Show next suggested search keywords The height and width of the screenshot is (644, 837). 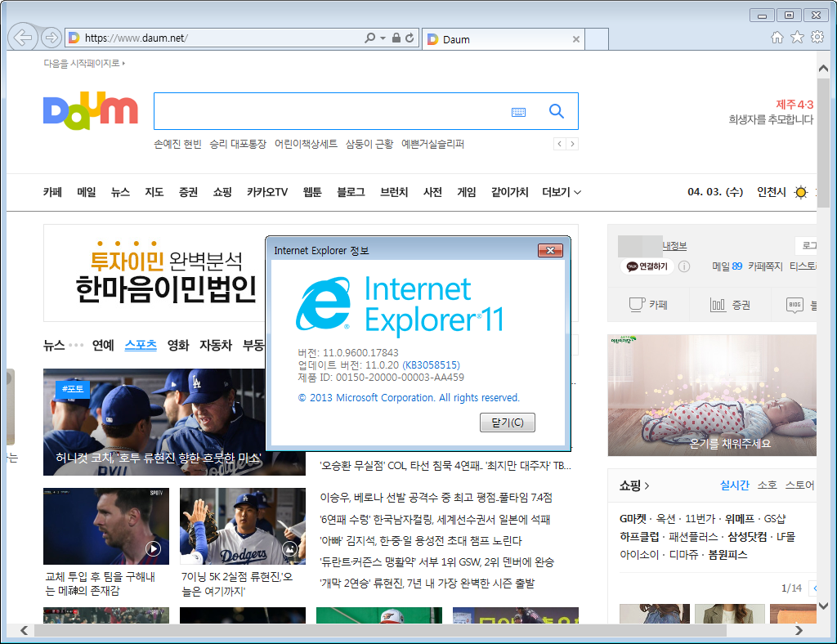pos(572,144)
